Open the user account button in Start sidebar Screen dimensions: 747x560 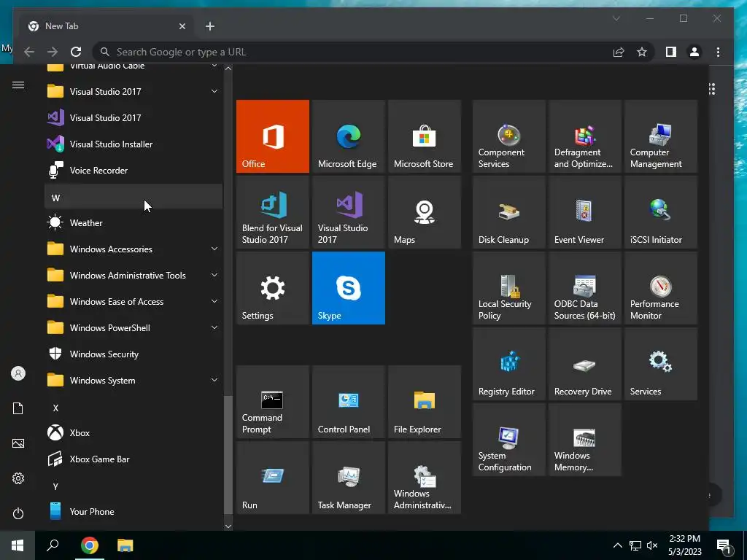click(18, 373)
